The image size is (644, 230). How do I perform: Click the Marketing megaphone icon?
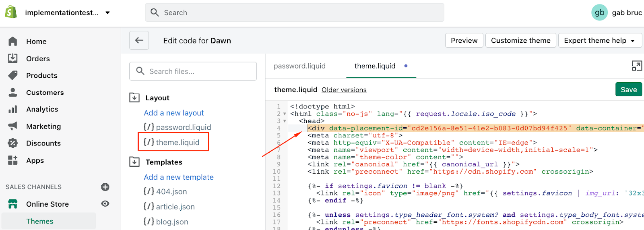(x=13, y=126)
